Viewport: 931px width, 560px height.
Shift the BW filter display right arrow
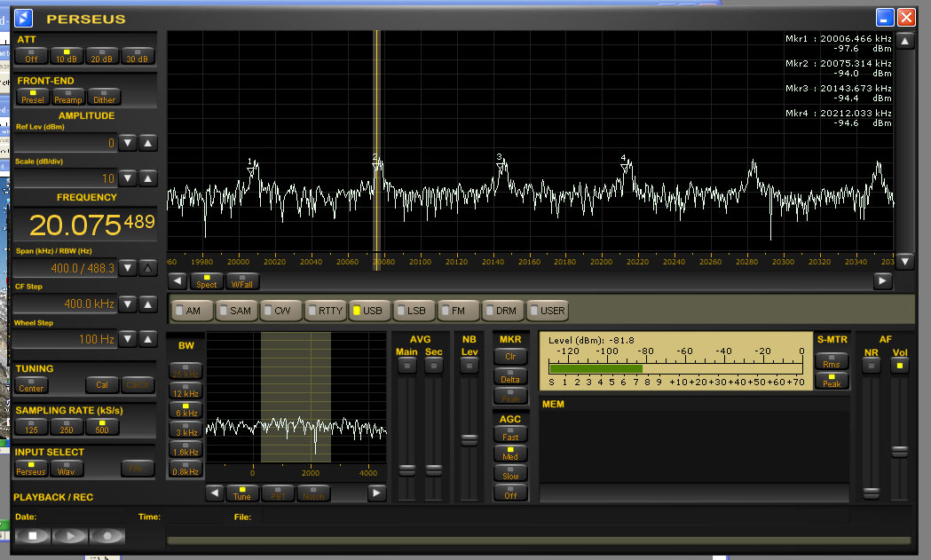[376, 493]
